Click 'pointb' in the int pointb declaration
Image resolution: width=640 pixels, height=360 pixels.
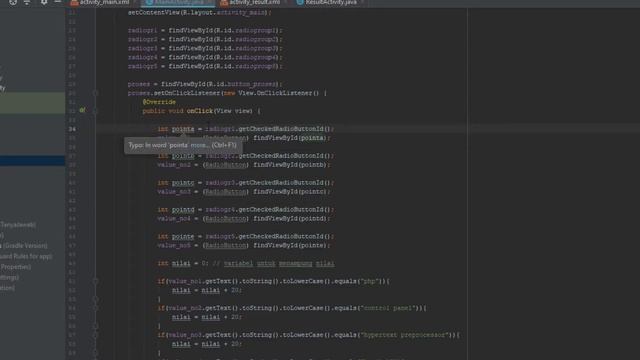(x=183, y=156)
